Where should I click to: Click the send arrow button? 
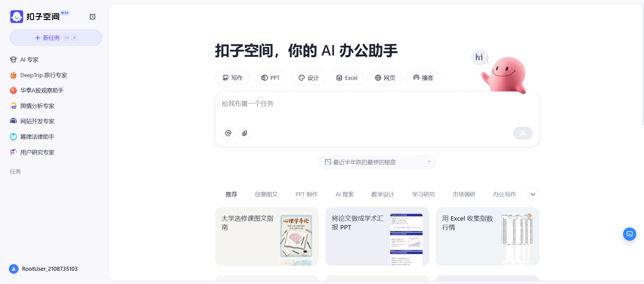(x=523, y=133)
